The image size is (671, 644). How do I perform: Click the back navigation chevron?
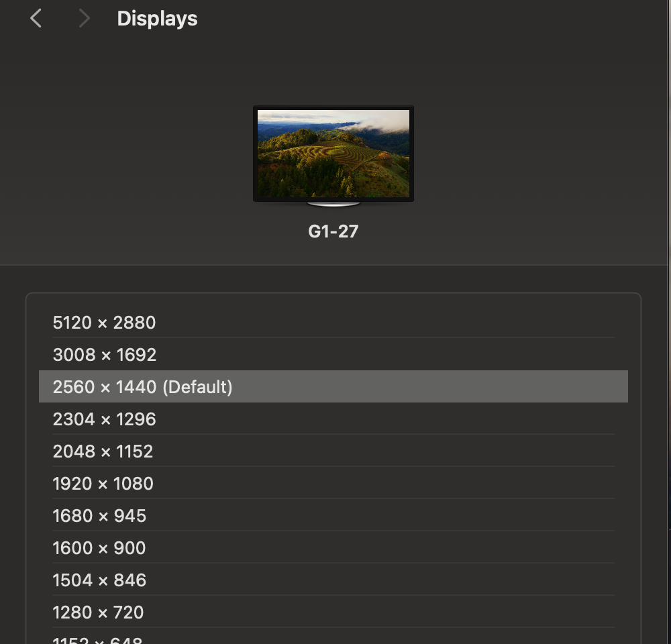coord(35,18)
